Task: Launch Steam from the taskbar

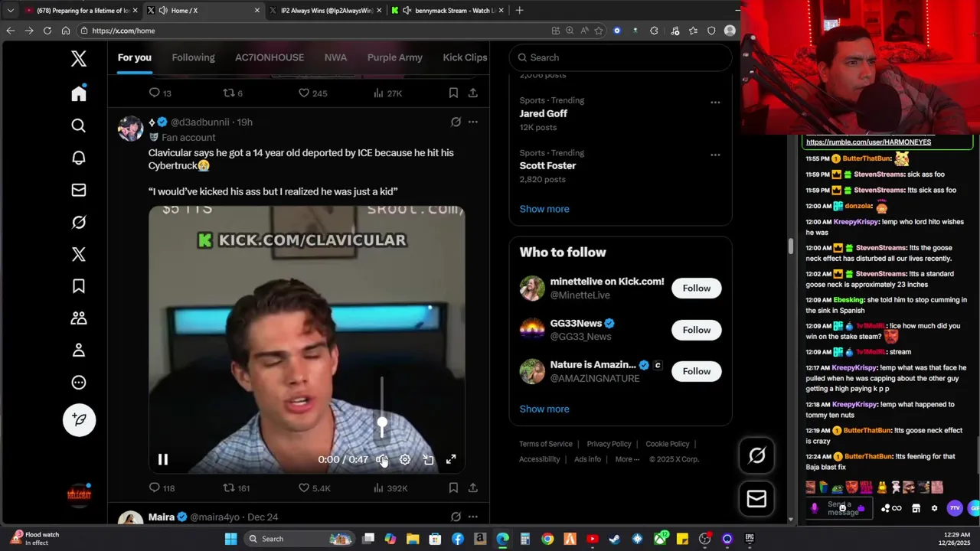Action: (x=614, y=539)
